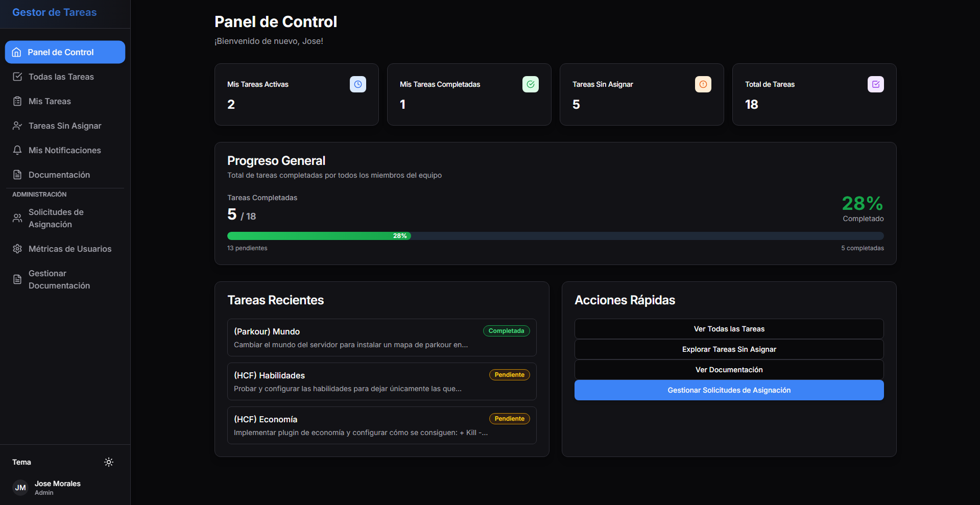The image size is (980, 505).
Task: Click the green check icon on Mis Tareas Completadas
Action: pyautogui.click(x=530, y=84)
